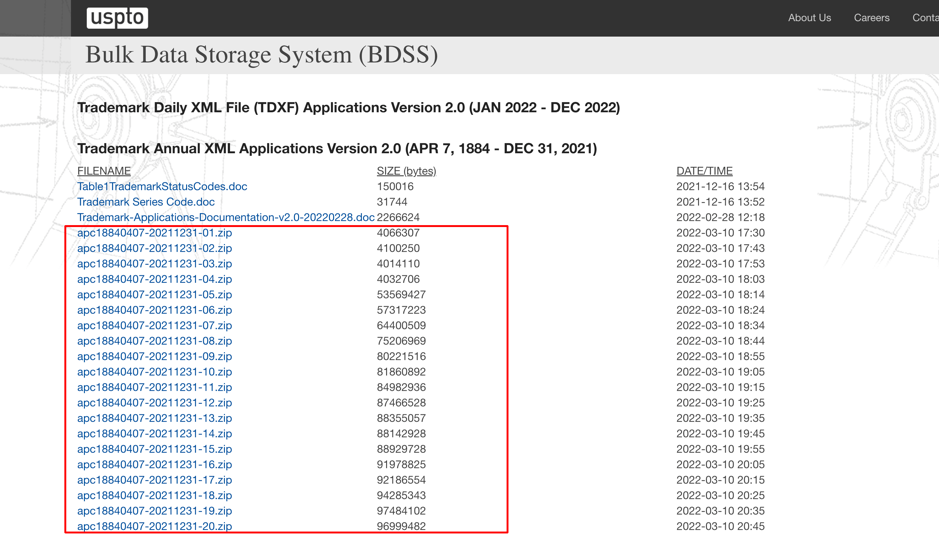Download apc18840407-20211231-01.zip
The width and height of the screenshot is (939, 535).
click(x=155, y=233)
